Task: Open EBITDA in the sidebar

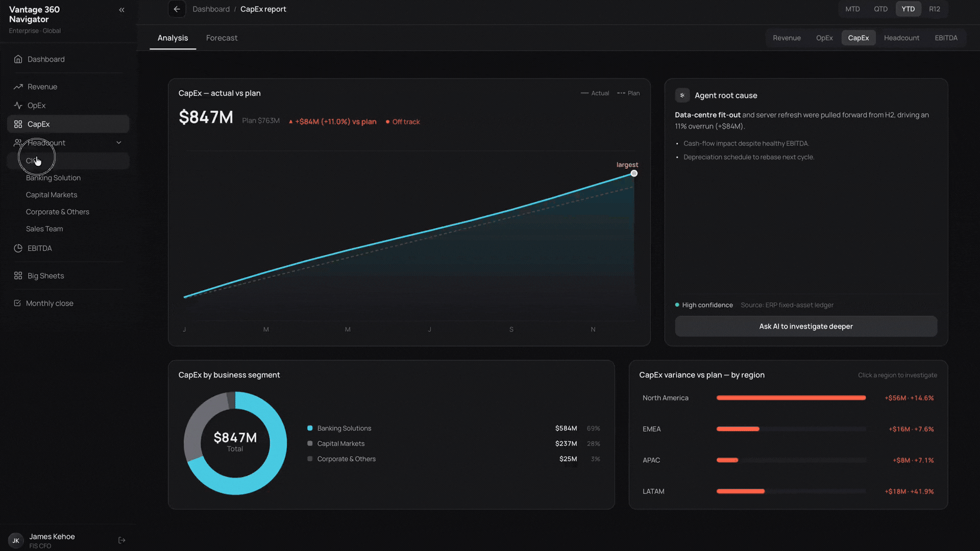Action: click(x=68, y=248)
